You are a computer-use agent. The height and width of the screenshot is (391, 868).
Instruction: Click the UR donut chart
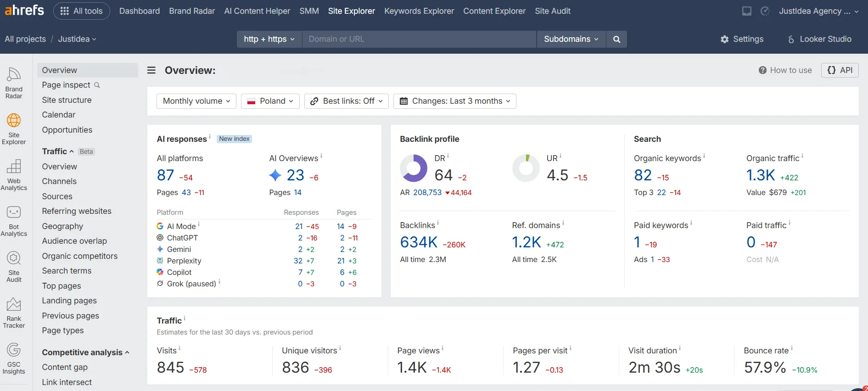pos(526,168)
